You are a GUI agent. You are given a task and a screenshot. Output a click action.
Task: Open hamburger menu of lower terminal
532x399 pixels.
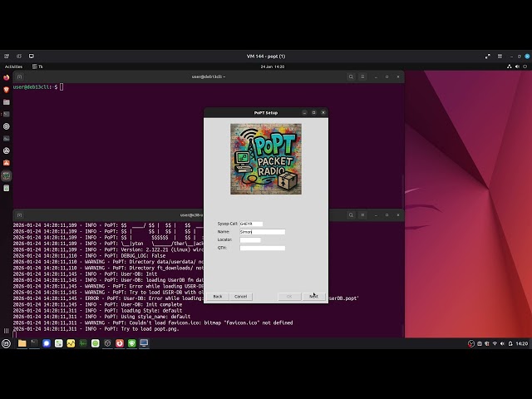pyautogui.click(x=362, y=214)
